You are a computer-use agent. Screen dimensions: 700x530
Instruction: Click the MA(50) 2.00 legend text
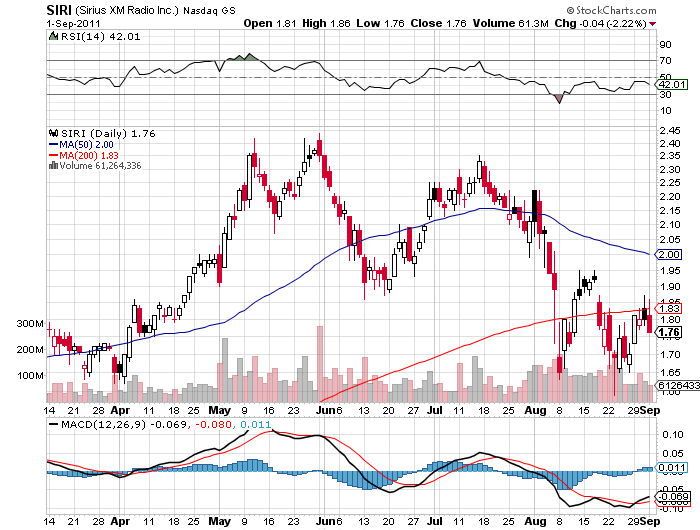point(87,145)
